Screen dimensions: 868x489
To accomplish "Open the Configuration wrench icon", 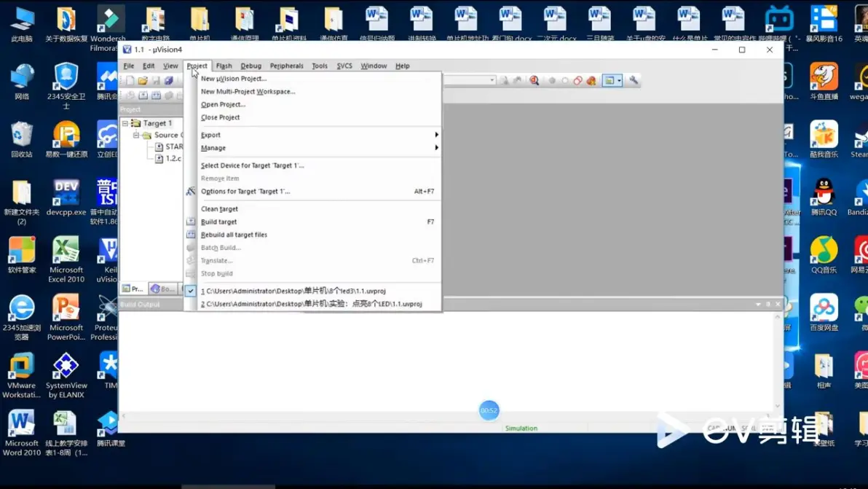I will click(634, 81).
